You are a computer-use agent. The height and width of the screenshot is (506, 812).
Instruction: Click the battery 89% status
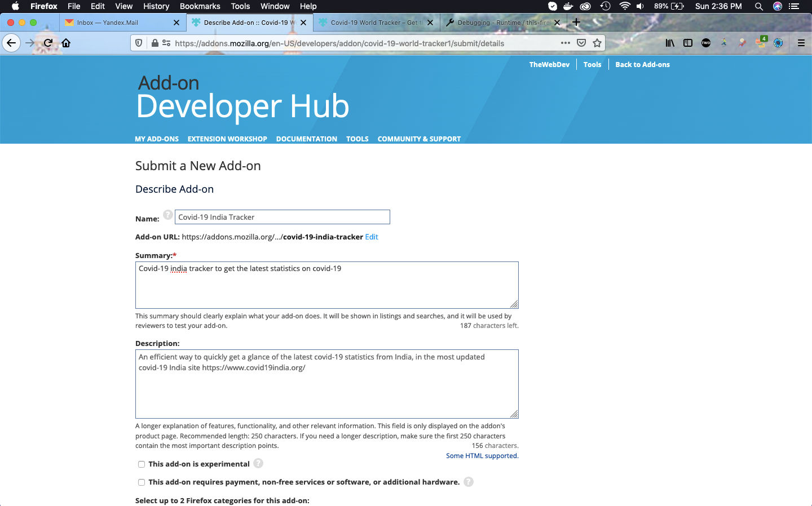(x=669, y=6)
